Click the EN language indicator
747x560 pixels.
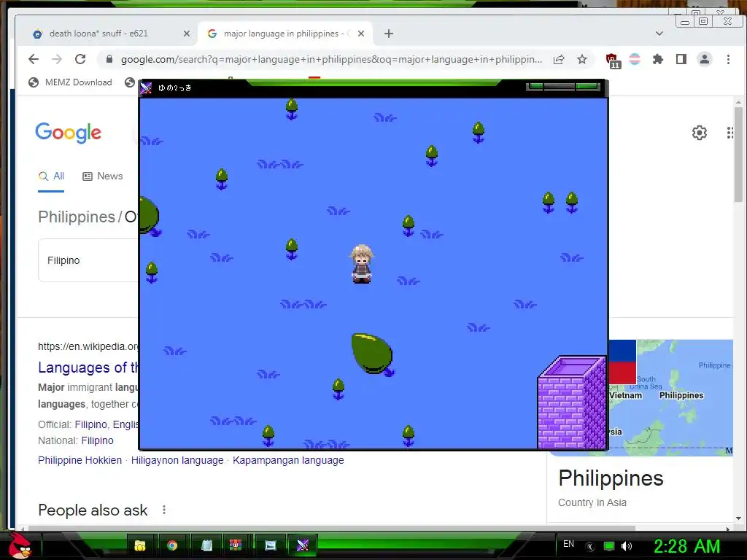568,544
